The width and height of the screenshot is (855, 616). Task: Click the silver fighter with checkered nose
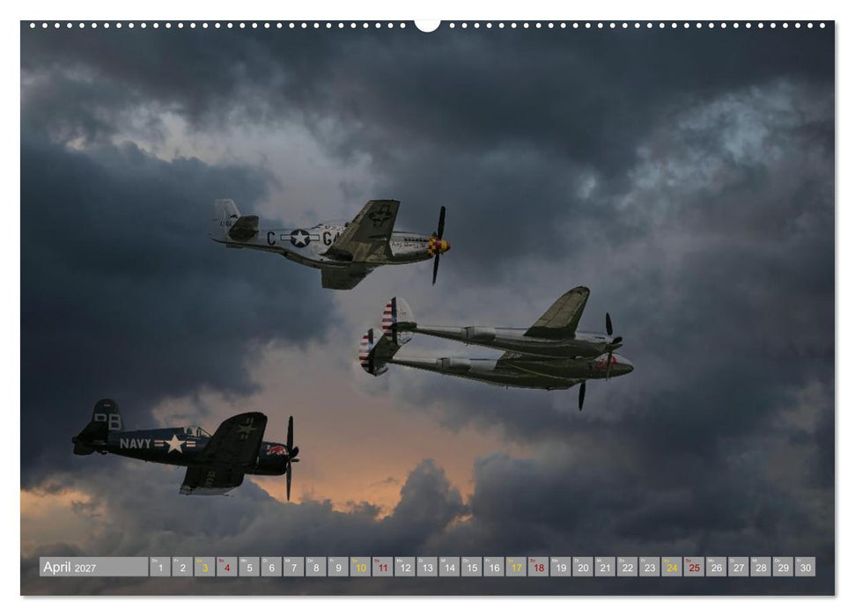(330, 244)
